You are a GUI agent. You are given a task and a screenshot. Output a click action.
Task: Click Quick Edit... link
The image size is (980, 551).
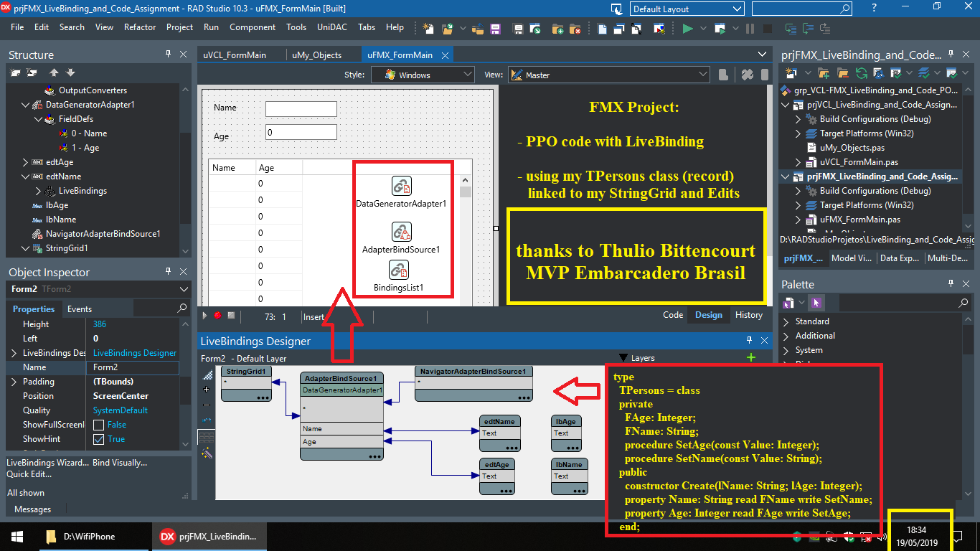coord(29,474)
